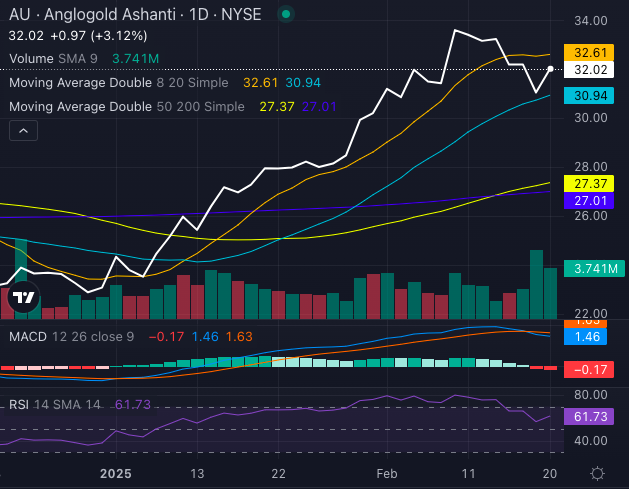629x489 pixels.
Task: Click the 22.00 price scale tick
Action: coord(590,313)
